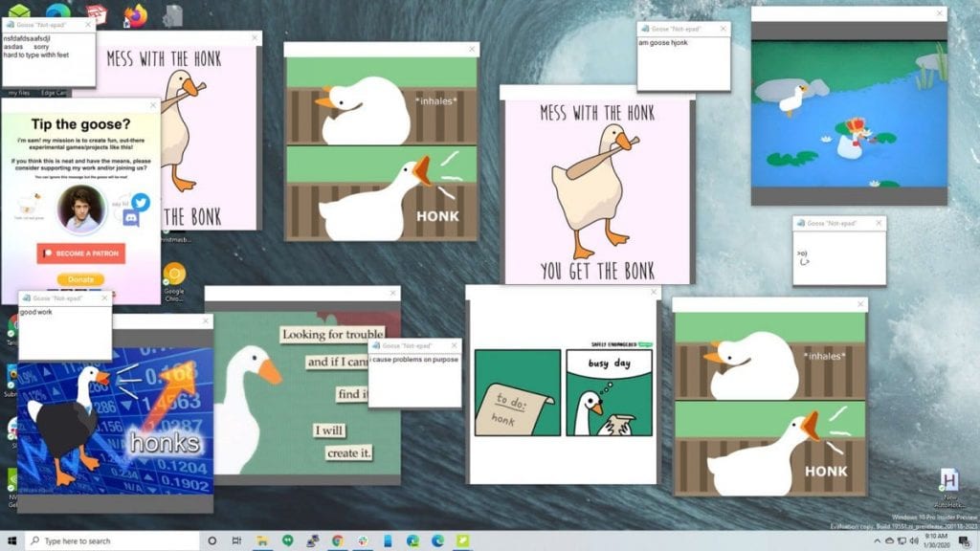This screenshot has height=551, width=980.
Task: Open the Twitter icon in the Tip window
Action: click(141, 202)
